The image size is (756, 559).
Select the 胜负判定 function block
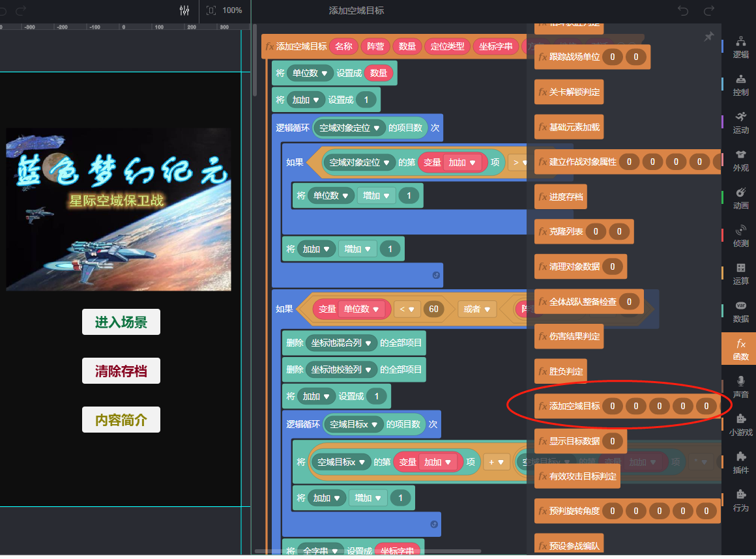tap(560, 371)
